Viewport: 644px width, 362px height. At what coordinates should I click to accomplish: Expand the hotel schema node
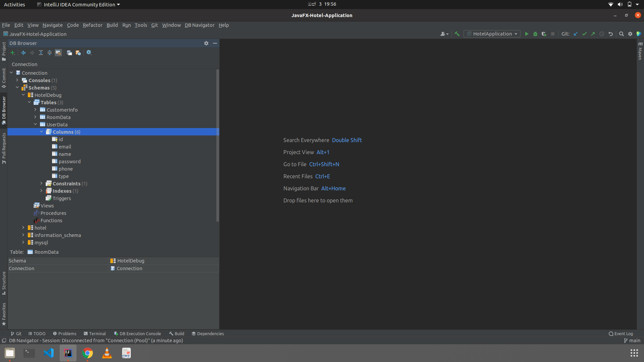point(23,228)
